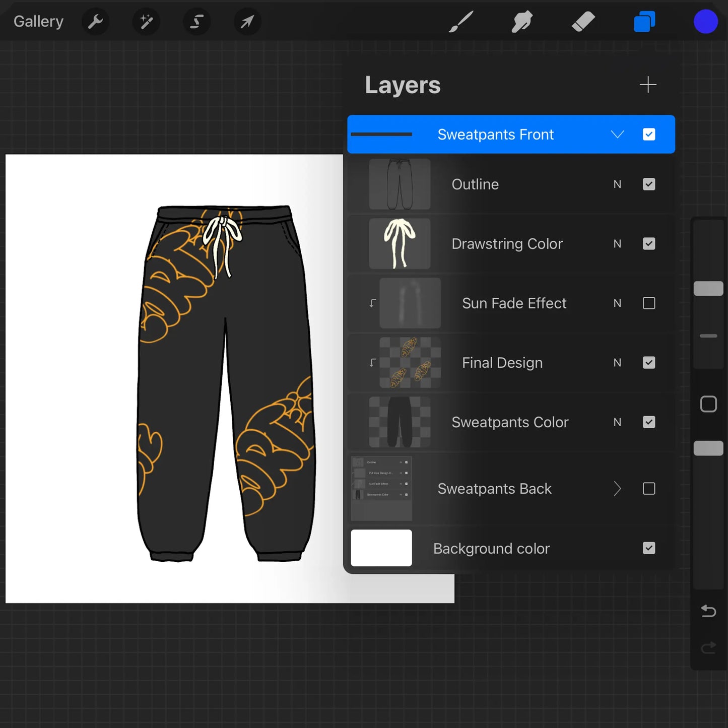Expand the Sweatpants Back group

(617, 488)
